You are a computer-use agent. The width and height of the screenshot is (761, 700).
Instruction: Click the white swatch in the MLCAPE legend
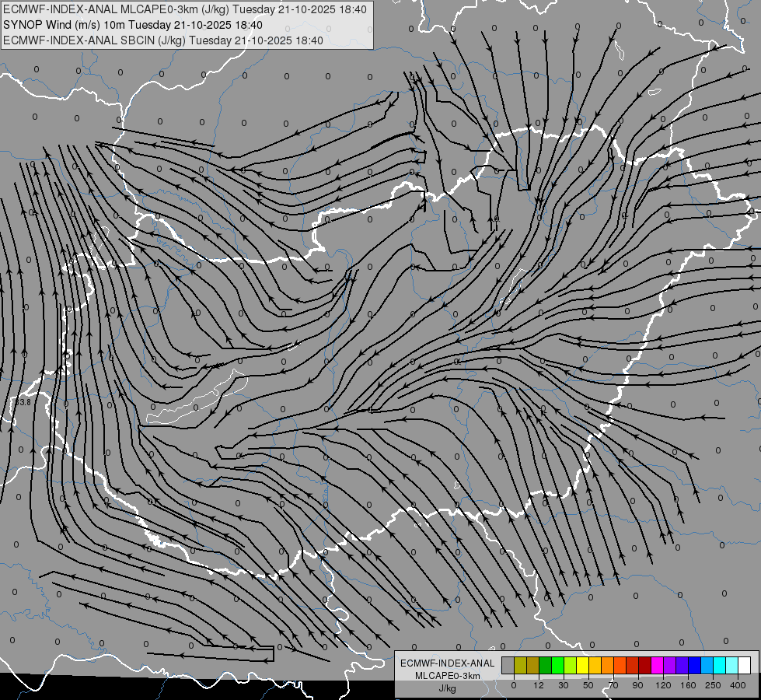point(744,665)
